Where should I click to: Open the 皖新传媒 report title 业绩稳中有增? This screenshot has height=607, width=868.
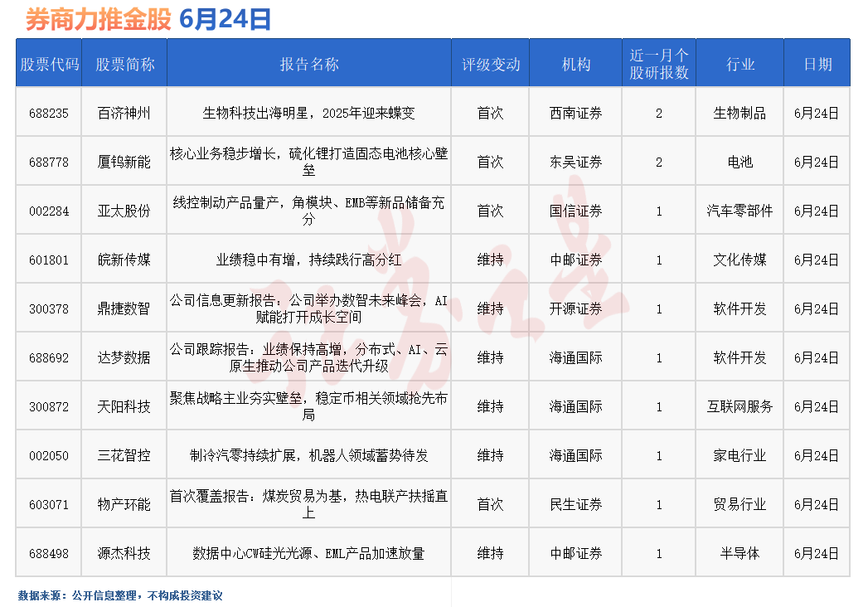[x=308, y=260]
